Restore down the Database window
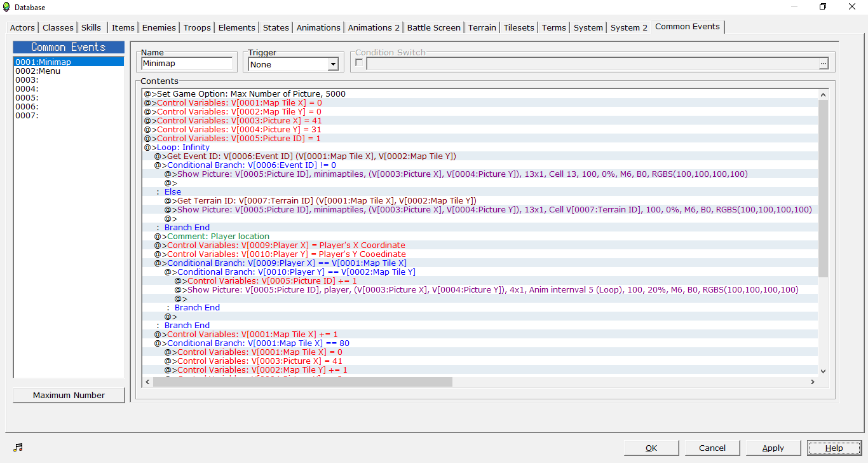 click(823, 7)
